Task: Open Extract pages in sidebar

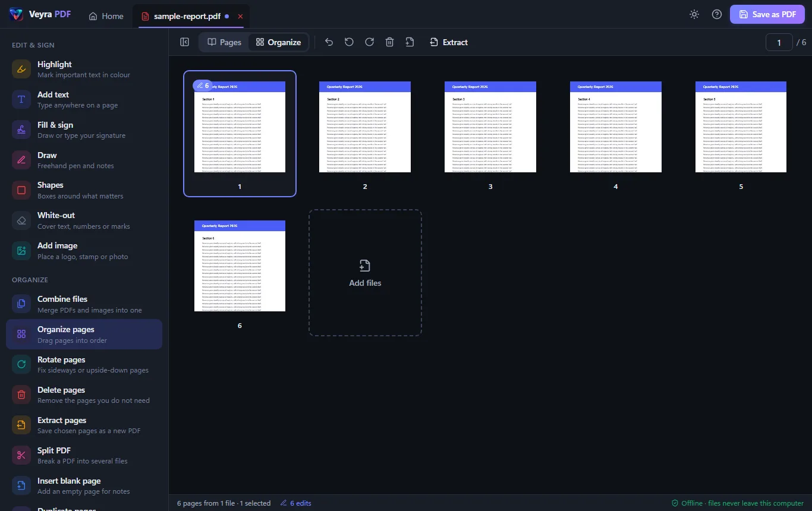Action: [x=84, y=425]
